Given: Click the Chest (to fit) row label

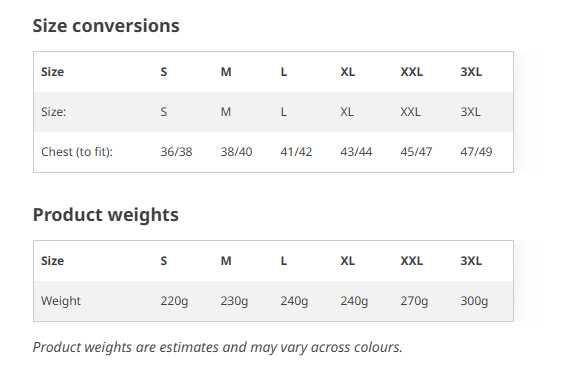Looking at the screenshot, I should (77, 152).
